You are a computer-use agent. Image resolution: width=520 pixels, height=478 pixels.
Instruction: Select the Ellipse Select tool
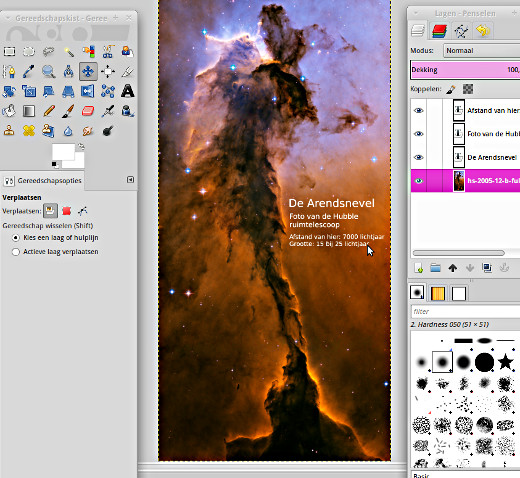click(x=29, y=52)
